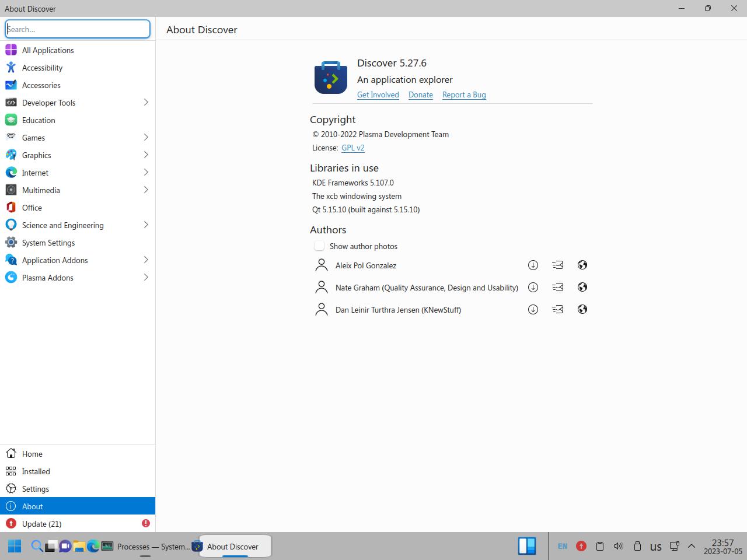Open taskbar search magnifier
747x560 pixels.
(x=36, y=547)
